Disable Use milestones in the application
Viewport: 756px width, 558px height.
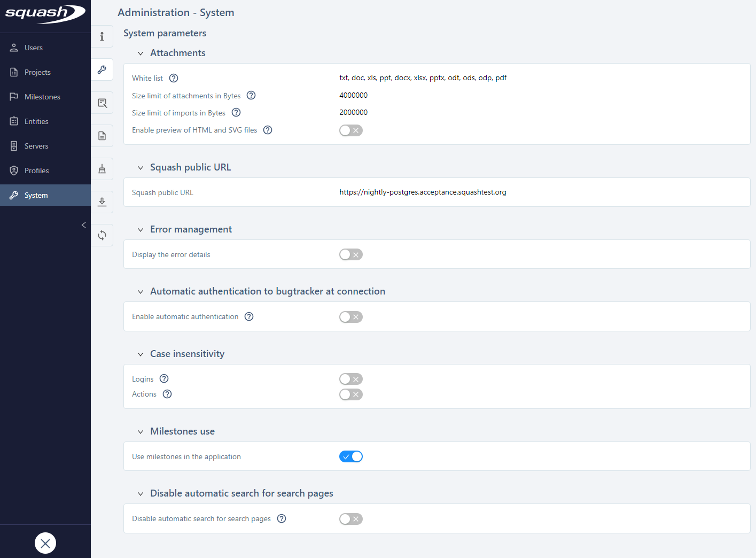click(x=350, y=456)
